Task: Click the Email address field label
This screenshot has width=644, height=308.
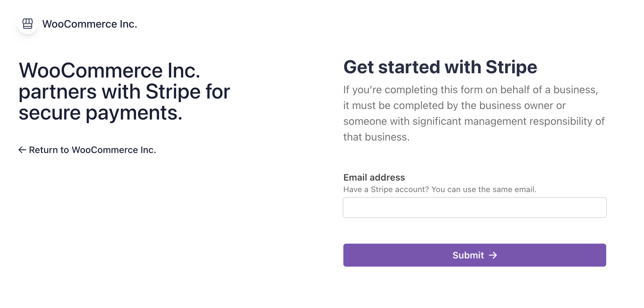Action: (374, 177)
